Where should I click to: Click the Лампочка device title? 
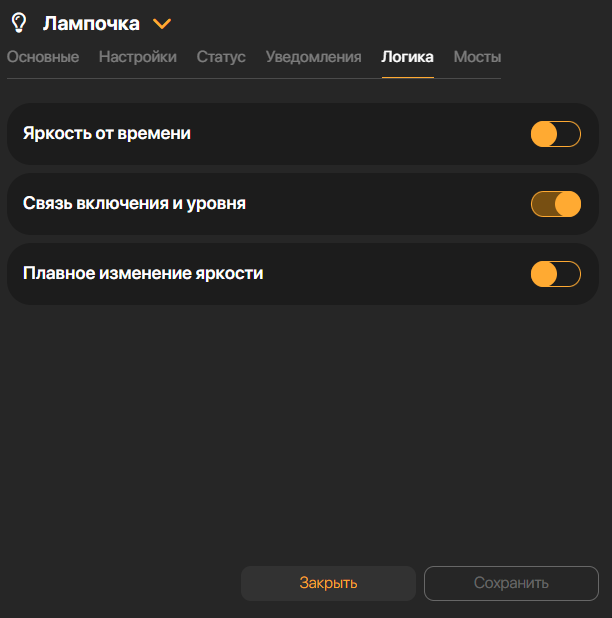click(x=91, y=23)
